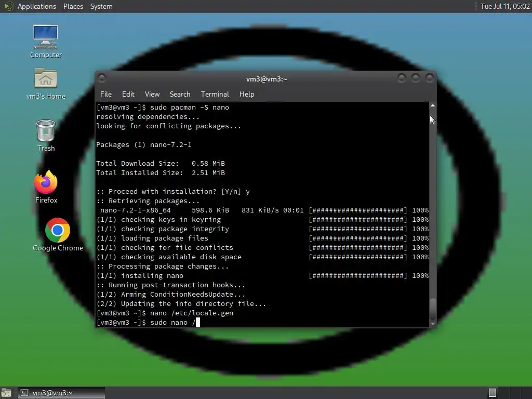Open the terminal Help menu

tap(247, 95)
